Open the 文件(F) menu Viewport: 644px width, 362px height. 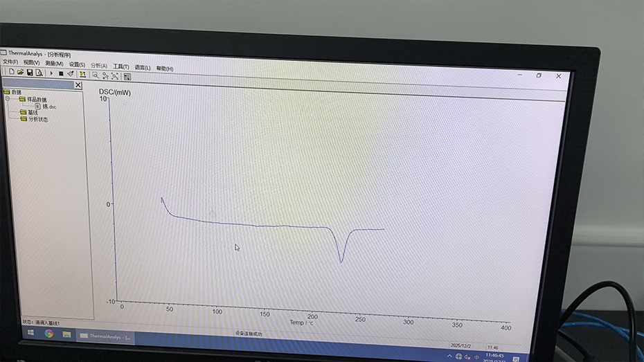click(10, 62)
